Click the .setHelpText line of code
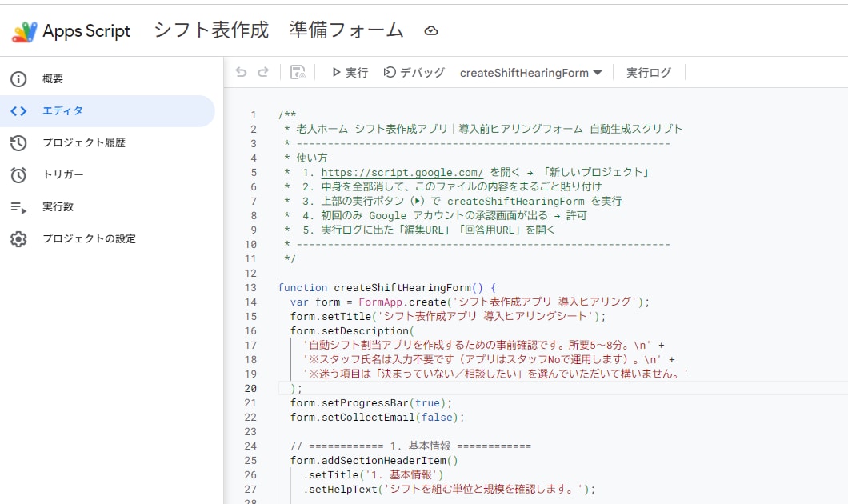The image size is (848, 504). (x=449, y=490)
